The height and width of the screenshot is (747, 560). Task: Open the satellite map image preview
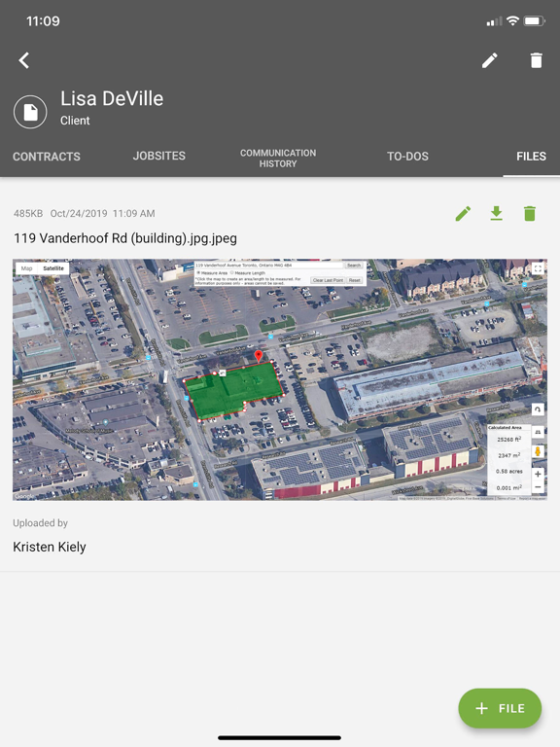click(x=280, y=379)
